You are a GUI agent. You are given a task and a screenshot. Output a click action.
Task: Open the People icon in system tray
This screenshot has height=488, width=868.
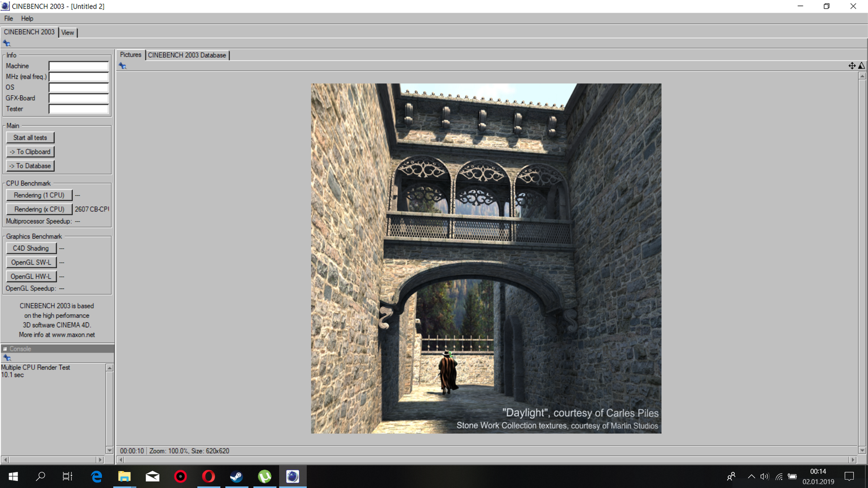731,477
